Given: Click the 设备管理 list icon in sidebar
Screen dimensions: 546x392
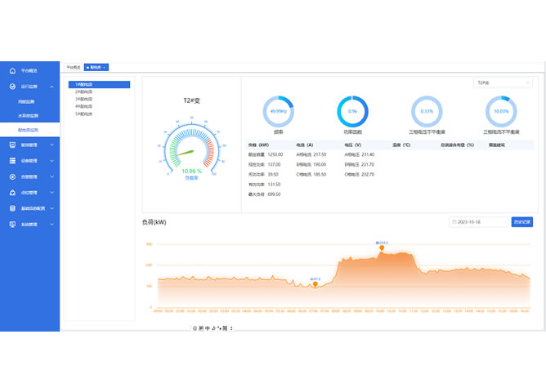Looking at the screenshot, I should (x=11, y=160).
